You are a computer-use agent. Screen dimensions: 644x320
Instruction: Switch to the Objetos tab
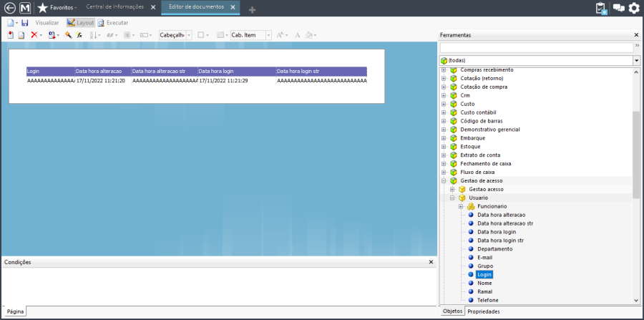pyautogui.click(x=452, y=311)
